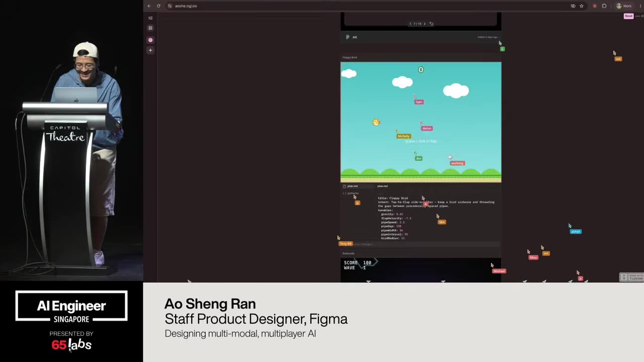
Task: Click the birdRadius tunable line
Action: 393,238
